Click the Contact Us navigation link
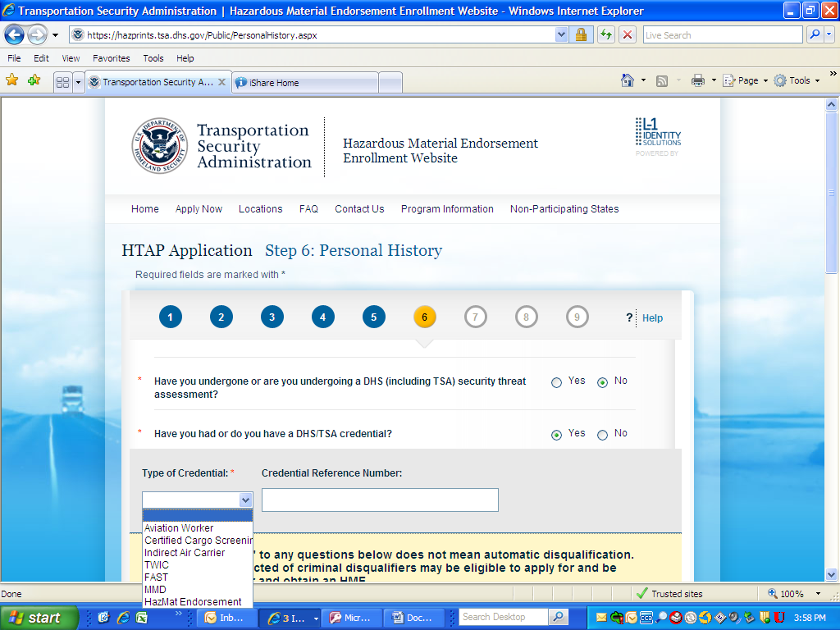Screen dimensions: 840x630 [359, 209]
